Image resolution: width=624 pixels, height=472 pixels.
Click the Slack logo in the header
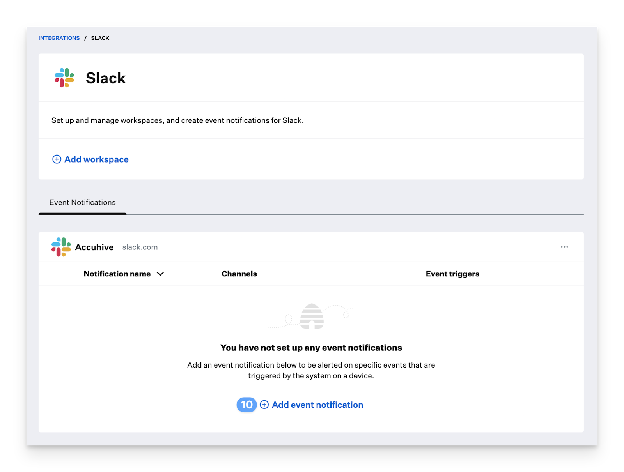point(64,78)
